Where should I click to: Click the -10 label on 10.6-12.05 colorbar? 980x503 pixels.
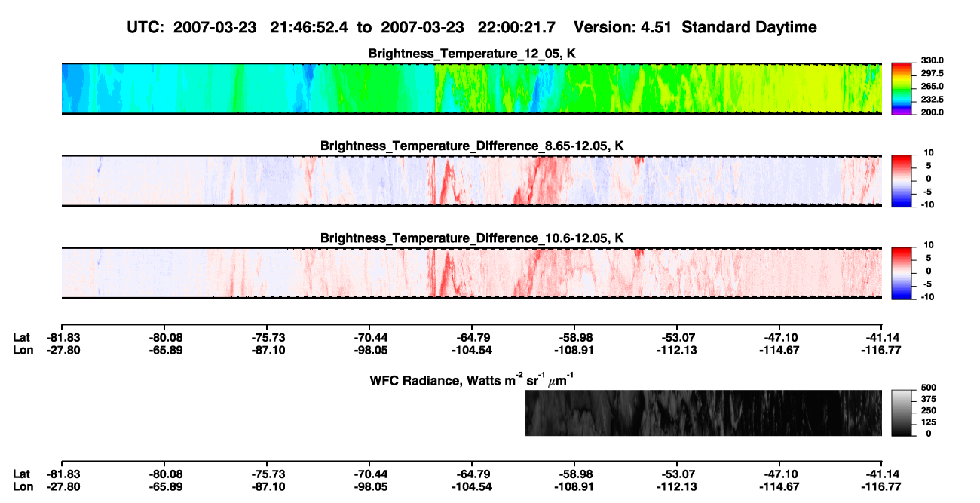[929, 297]
